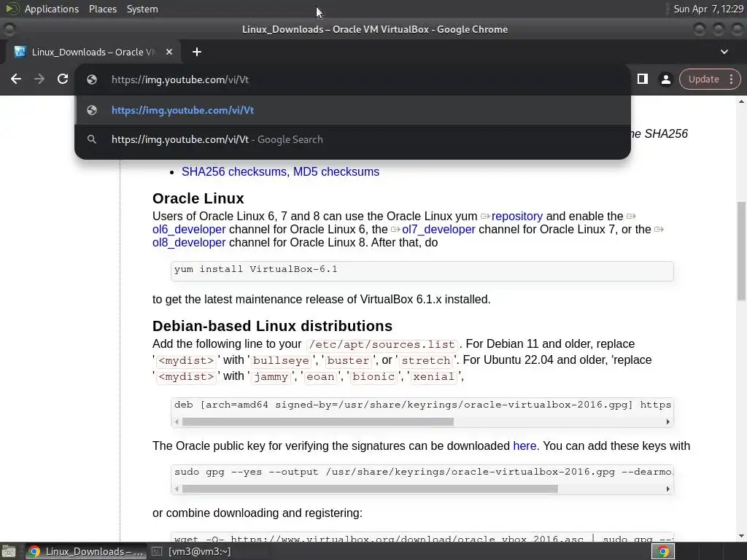Click the address bar URL field

[352, 79]
